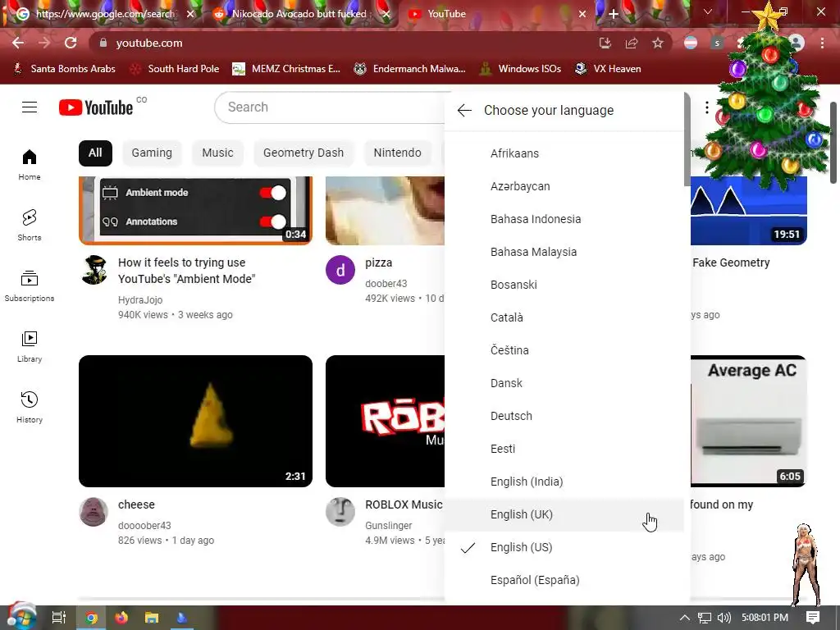Switch to the Google search tab
Screen dimensions: 840x630
click(x=105, y=14)
